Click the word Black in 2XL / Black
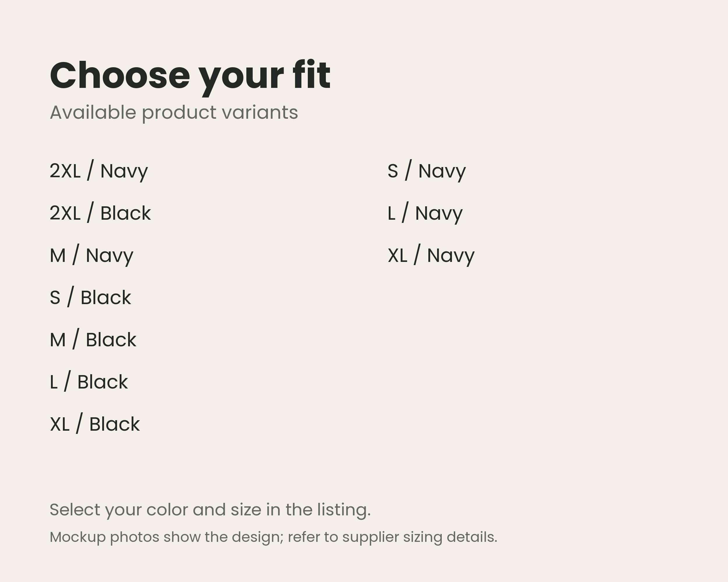 (126, 213)
